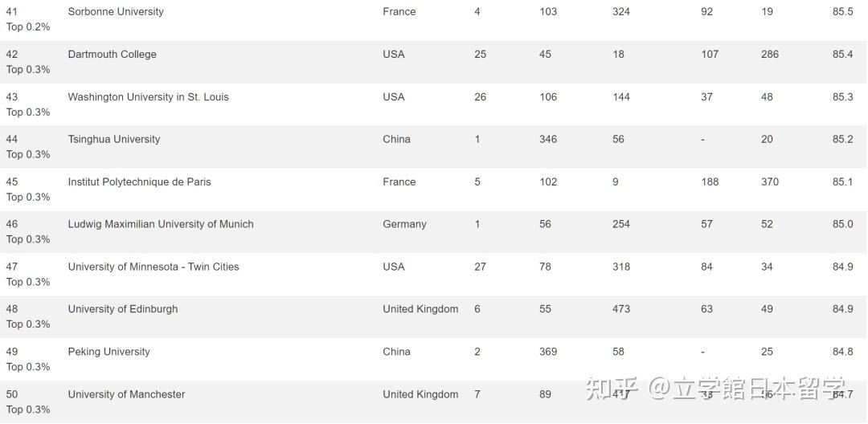Click the Peking University name

[108, 352]
